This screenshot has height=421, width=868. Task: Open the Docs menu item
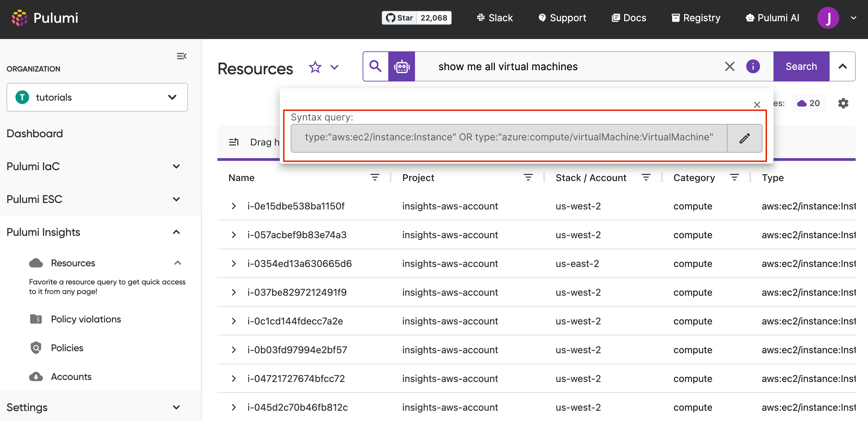[629, 17]
